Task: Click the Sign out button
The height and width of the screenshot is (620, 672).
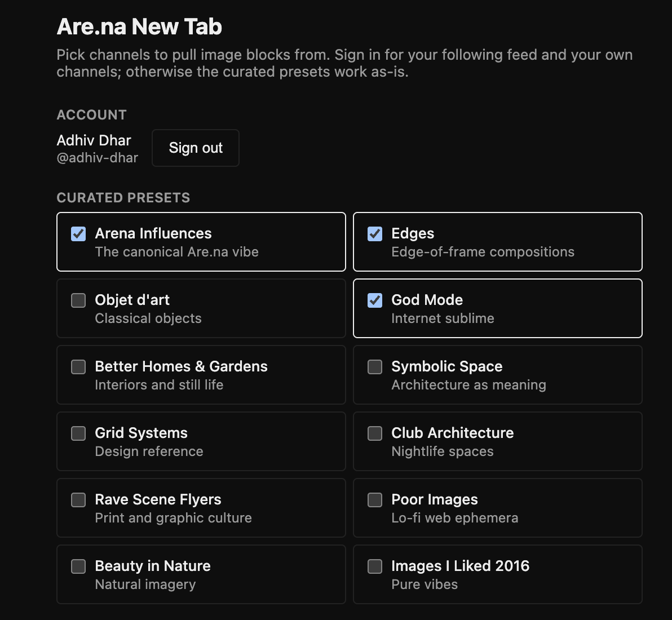Action: [196, 148]
